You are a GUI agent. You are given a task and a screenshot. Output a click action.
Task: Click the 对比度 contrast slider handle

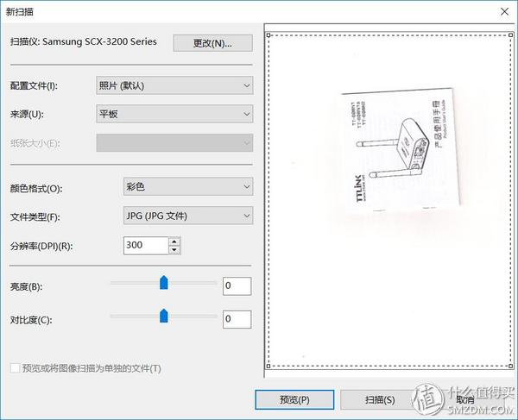coord(164,316)
